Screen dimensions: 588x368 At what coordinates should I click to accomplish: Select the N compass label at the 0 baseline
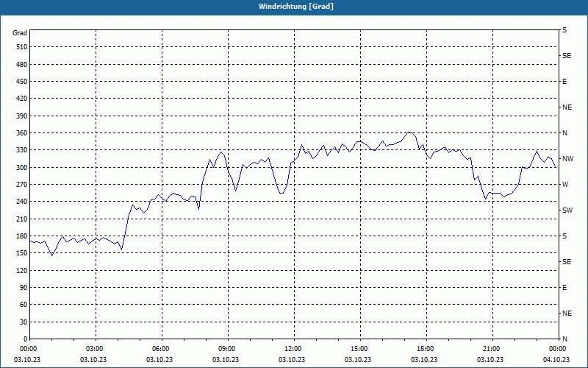[564, 339]
